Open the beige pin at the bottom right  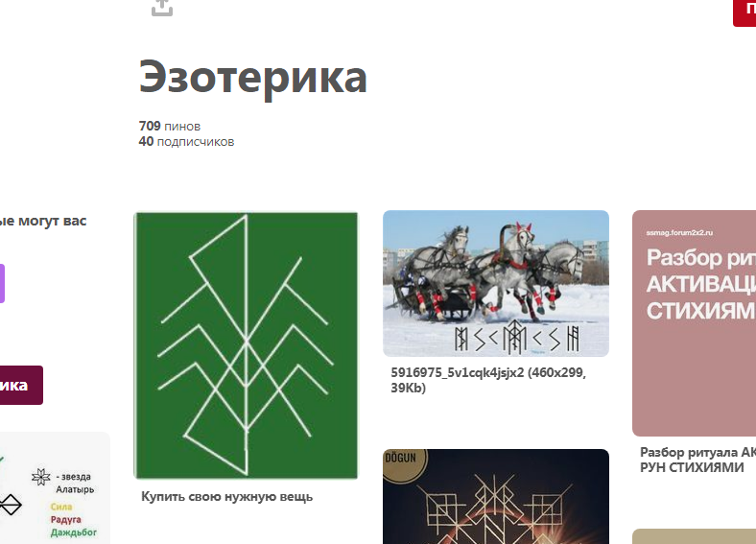694,536
